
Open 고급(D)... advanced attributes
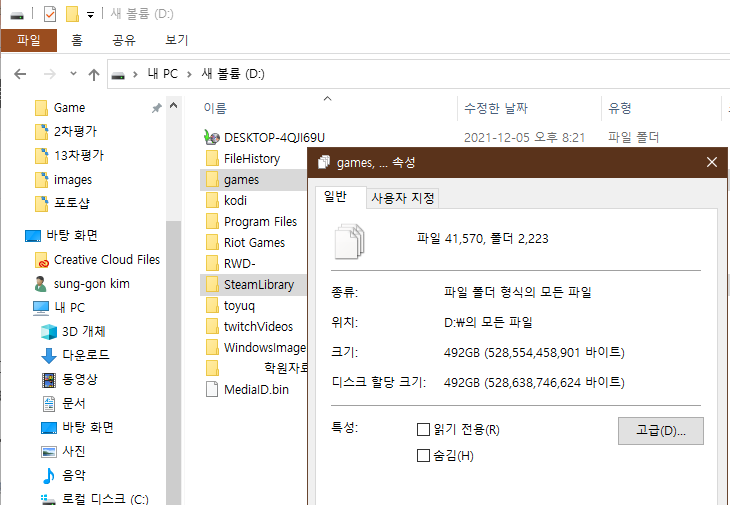coord(661,431)
